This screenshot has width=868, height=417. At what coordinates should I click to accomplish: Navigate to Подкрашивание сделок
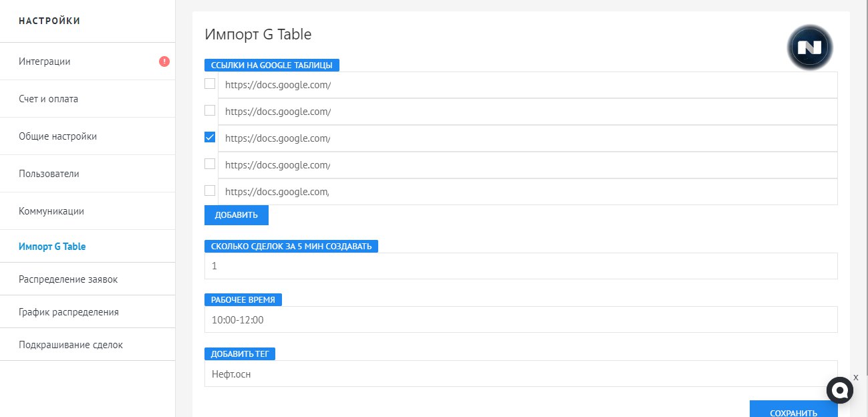(x=71, y=345)
